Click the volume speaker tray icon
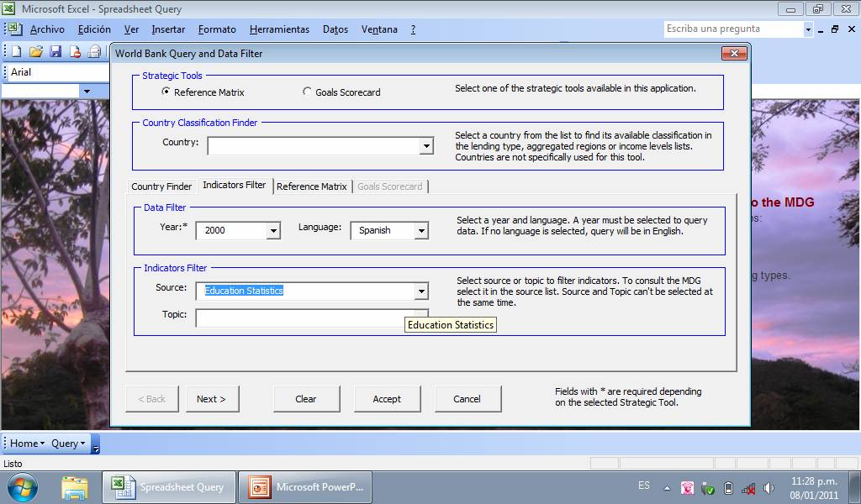 pyautogui.click(x=769, y=487)
